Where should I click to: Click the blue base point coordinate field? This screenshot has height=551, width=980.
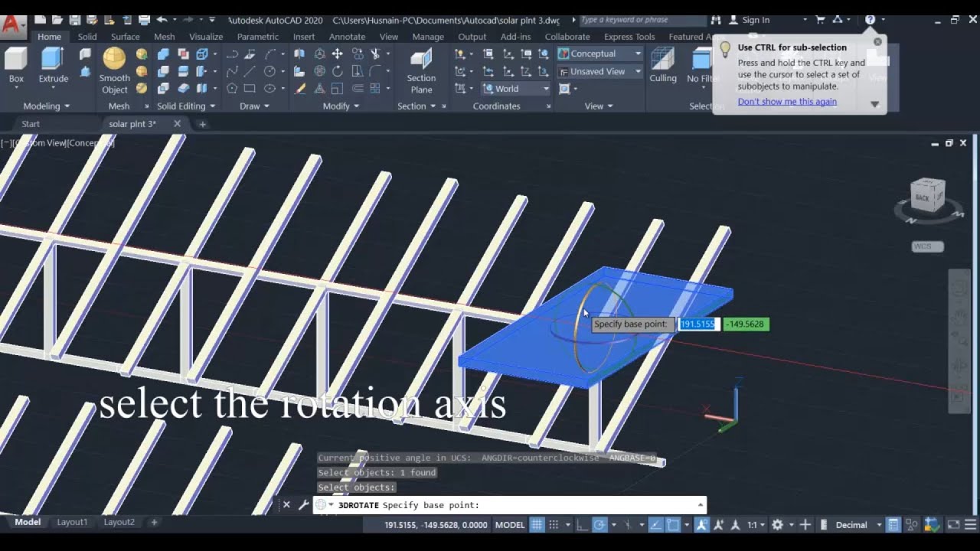pyautogui.click(x=698, y=324)
